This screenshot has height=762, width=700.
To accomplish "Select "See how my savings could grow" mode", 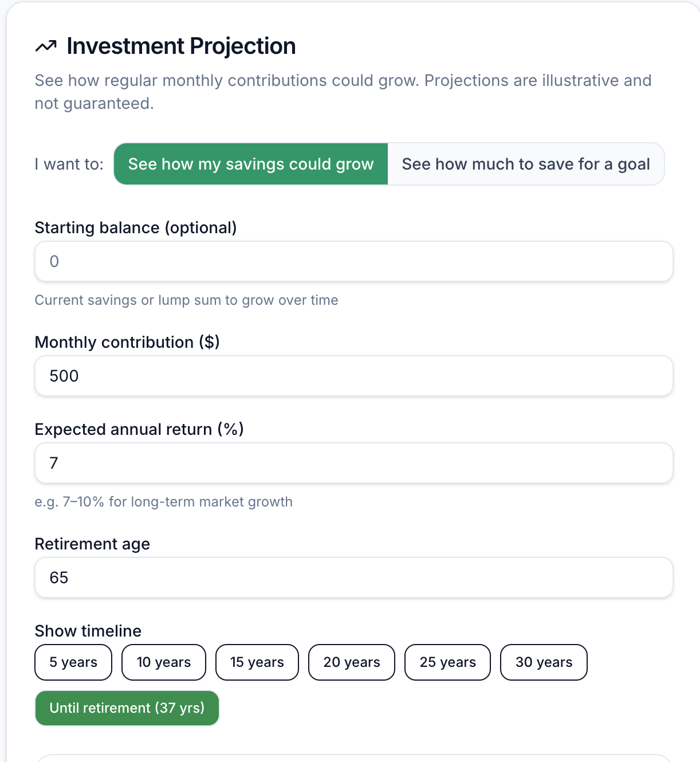I will [251, 164].
